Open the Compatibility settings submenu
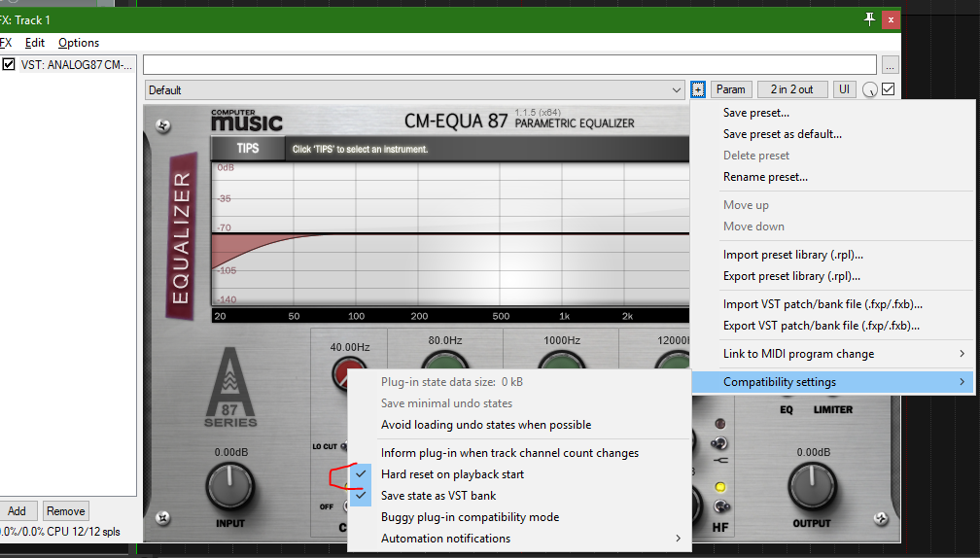The image size is (980, 558). 833,382
